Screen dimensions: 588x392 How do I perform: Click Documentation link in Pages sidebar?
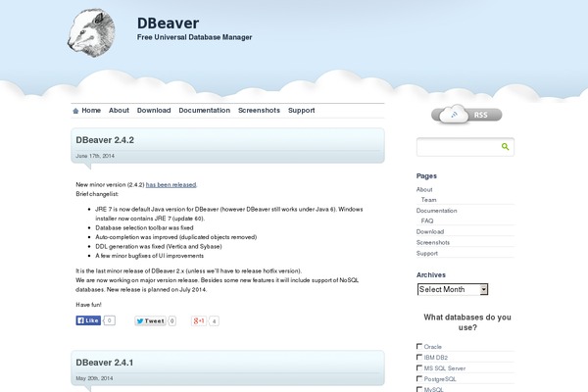click(436, 211)
